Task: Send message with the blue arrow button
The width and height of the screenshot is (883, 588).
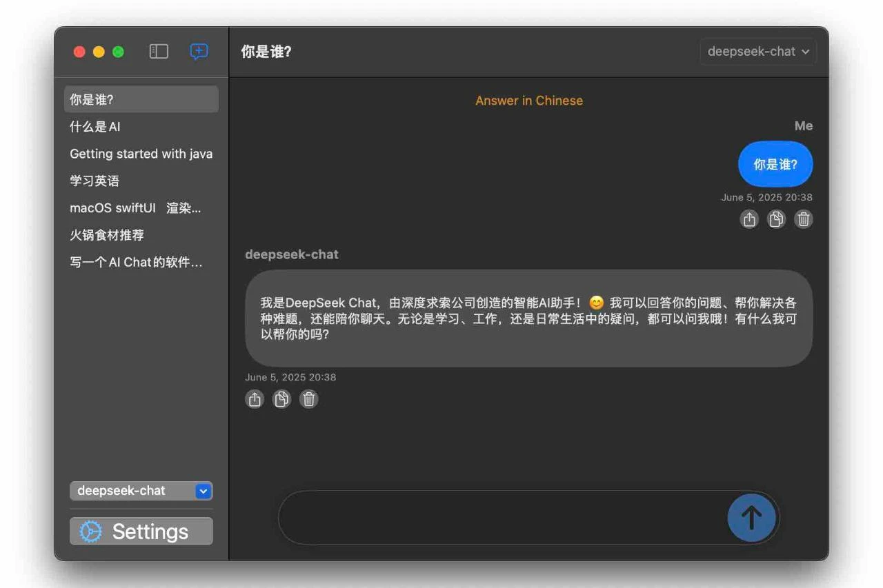Action: pyautogui.click(x=751, y=517)
